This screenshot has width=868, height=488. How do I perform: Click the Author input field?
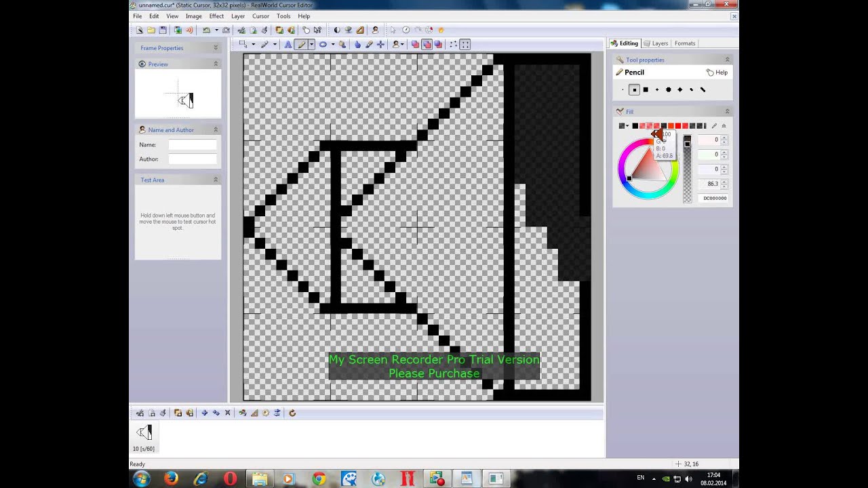(193, 159)
